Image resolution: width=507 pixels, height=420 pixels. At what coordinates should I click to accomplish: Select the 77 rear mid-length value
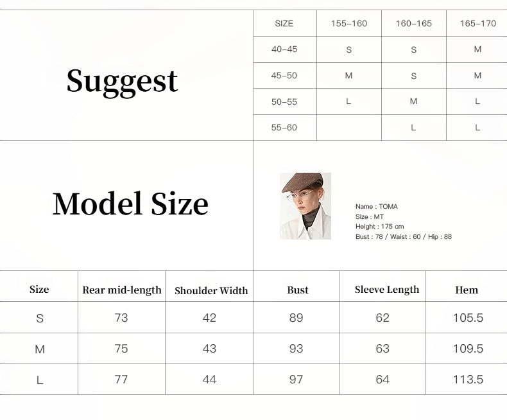[121, 380]
